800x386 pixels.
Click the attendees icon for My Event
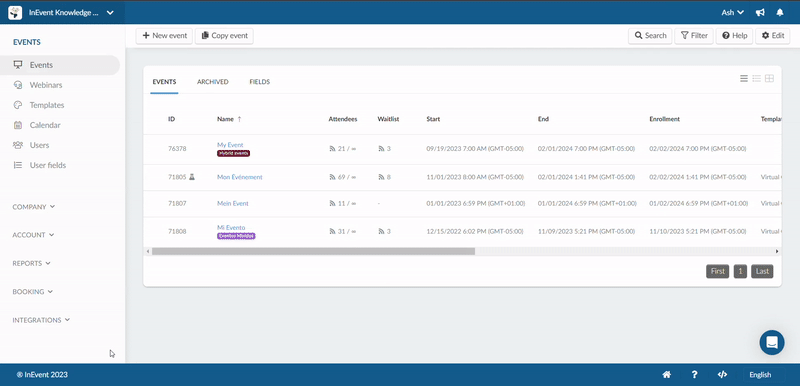coord(333,149)
